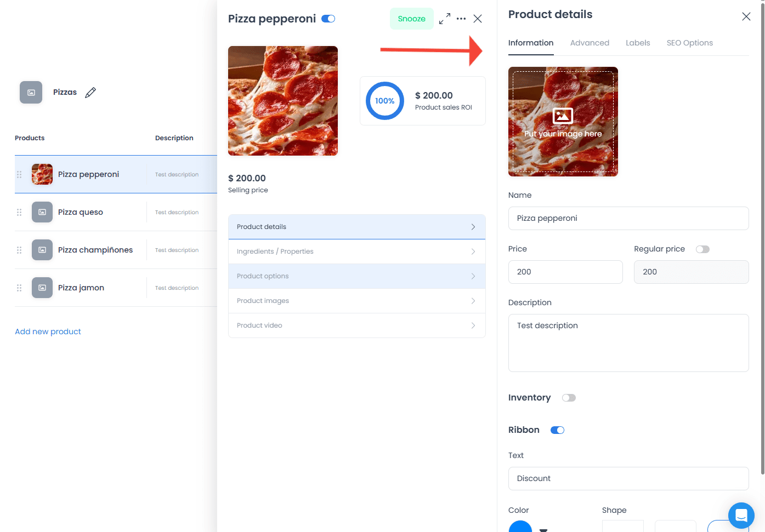The image size is (765, 532).
Task: Click the Regular price input field
Action: pos(692,272)
